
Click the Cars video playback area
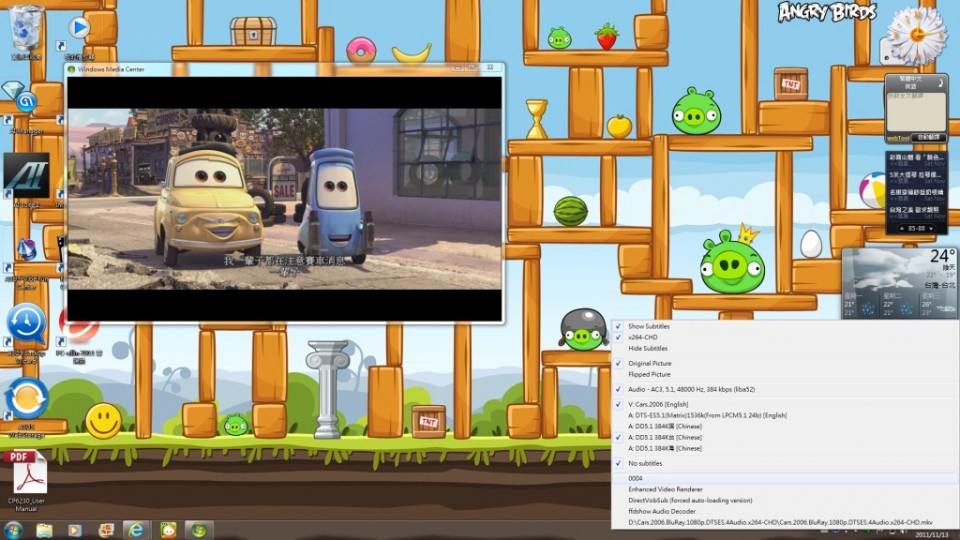(284, 200)
